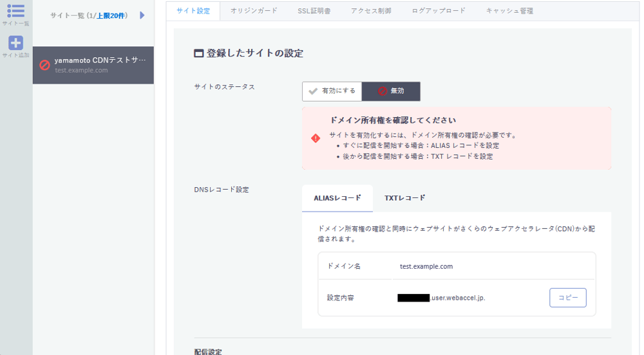This screenshot has height=355, width=644.
Task: Switch to the キャッシュ管理 tab
Action: (509, 11)
